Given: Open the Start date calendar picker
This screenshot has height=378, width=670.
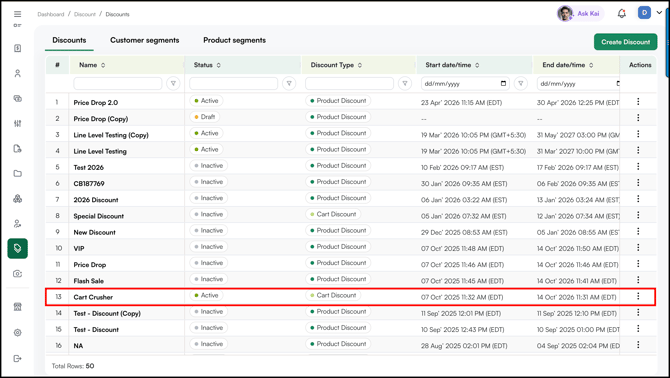Looking at the screenshot, I should tap(503, 83).
